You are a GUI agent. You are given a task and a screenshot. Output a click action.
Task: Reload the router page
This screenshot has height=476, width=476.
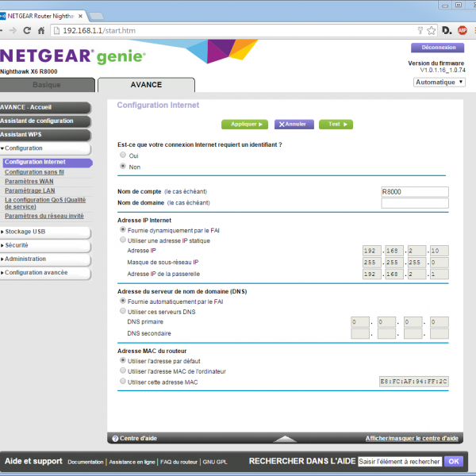point(28,30)
